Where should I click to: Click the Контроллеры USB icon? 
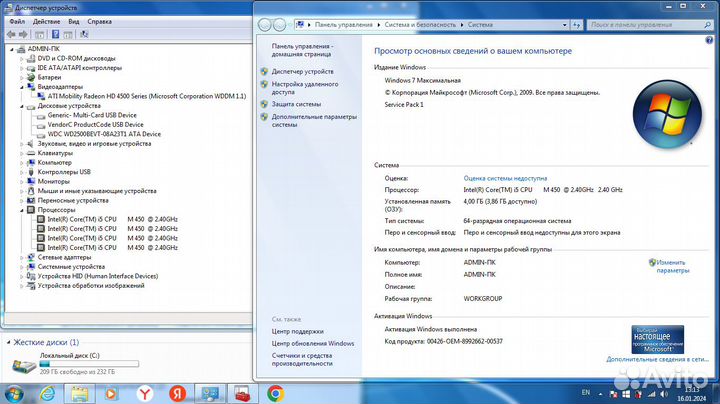[x=31, y=172]
